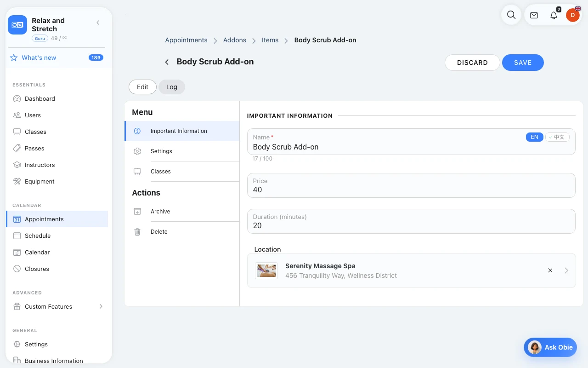Screen dimensions: 588x368
Task: Click the Appointments calendar icon
Action: tap(17, 219)
